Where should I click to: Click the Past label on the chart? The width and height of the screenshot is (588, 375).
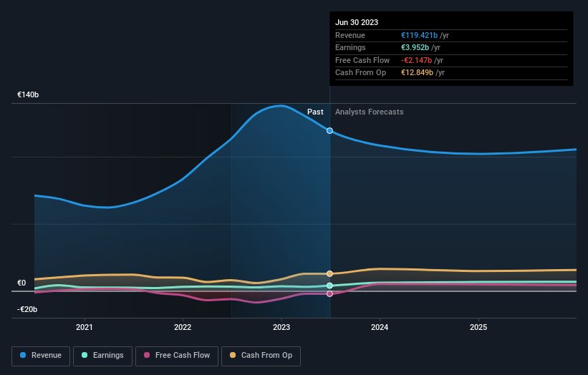[x=315, y=112]
